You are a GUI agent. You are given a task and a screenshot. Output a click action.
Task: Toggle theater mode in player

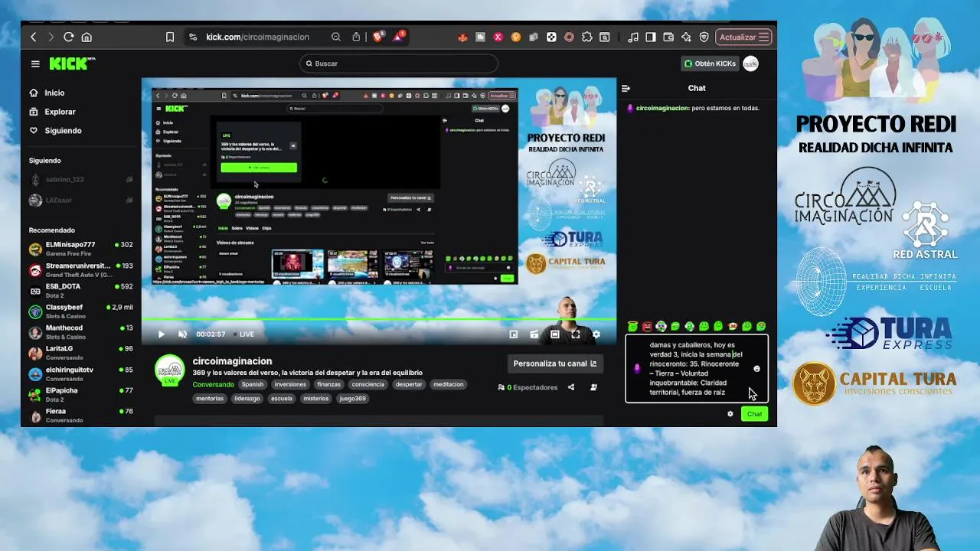point(555,334)
